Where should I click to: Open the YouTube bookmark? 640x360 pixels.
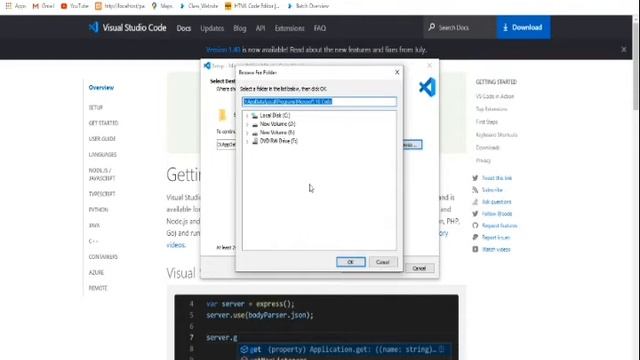[75, 6]
